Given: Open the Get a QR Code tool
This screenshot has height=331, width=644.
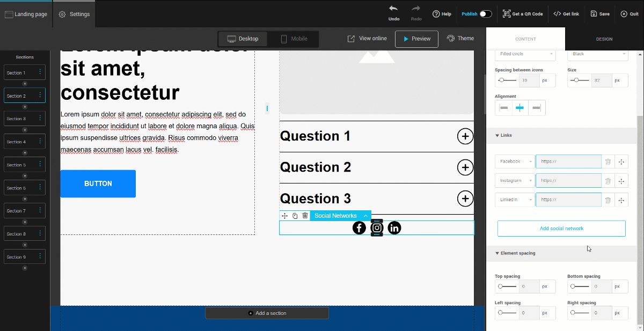Looking at the screenshot, I should click(522, 14).
